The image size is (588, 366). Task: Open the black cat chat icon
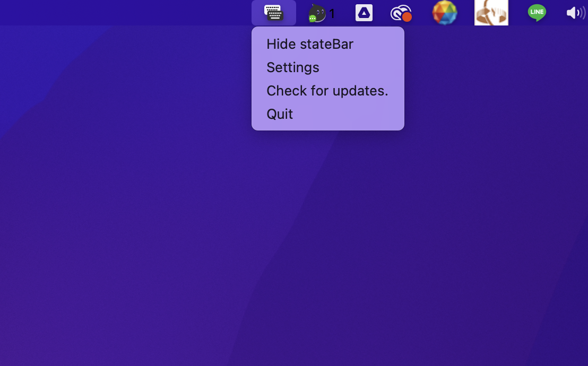(317, 13)
